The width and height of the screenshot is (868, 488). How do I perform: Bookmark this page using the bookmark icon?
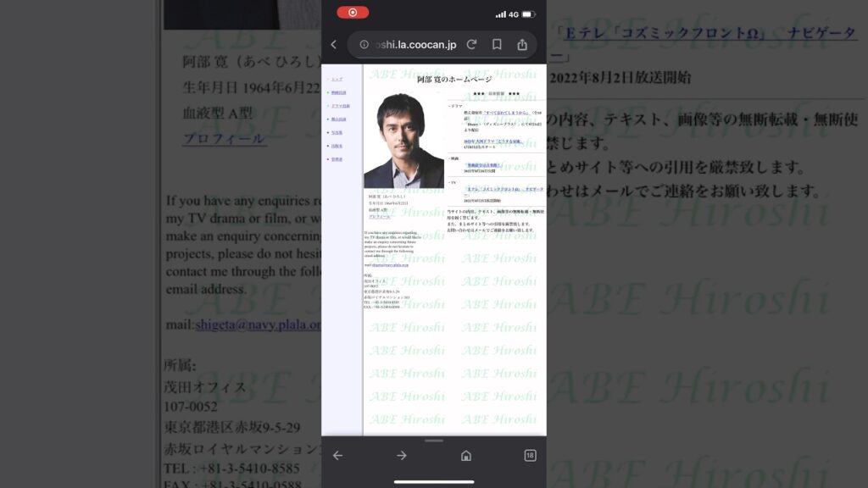click(497, 44)
